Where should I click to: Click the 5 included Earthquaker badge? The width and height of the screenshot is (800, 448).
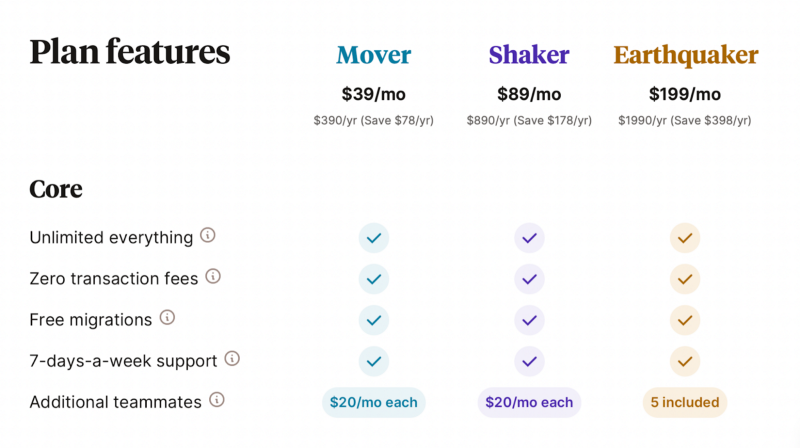[x=685, y=402]
